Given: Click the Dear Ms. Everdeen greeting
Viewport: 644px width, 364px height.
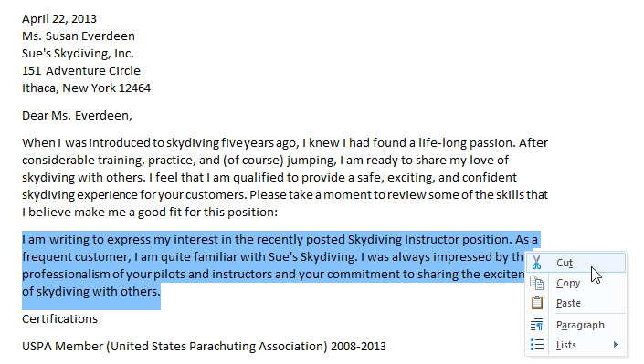Looking at the screenshot, I should tap(78, 116).
